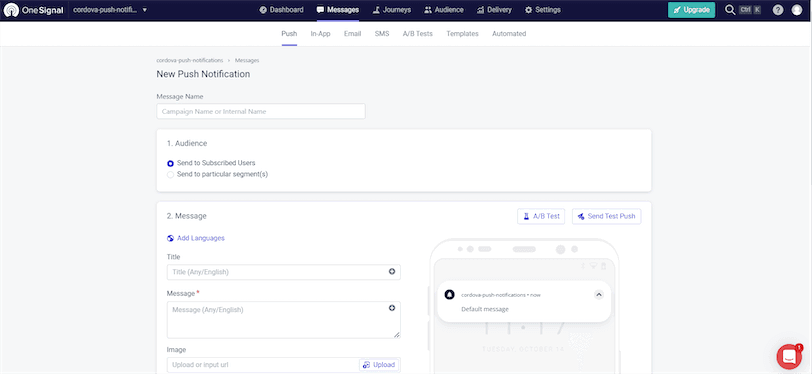Select Send to Subscribed Users radio

coord(170,163)
